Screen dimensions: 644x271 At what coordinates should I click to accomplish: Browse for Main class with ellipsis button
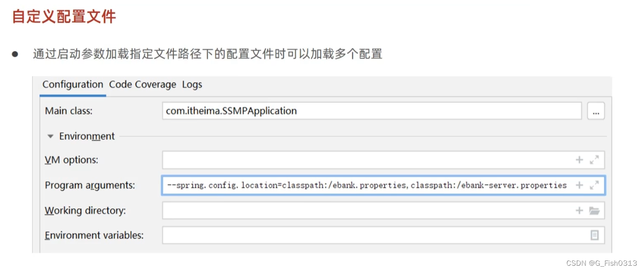[x=596, y=111]
